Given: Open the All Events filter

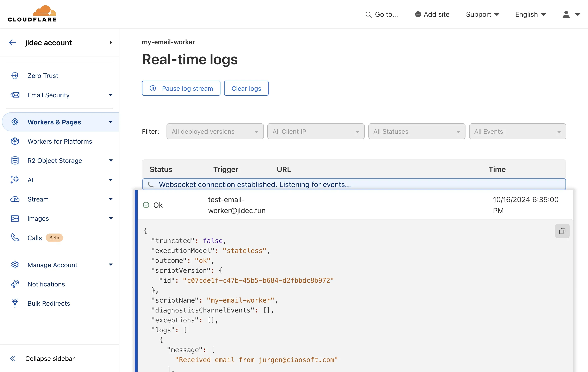Looking at the screenshot, I should (517, 131).
